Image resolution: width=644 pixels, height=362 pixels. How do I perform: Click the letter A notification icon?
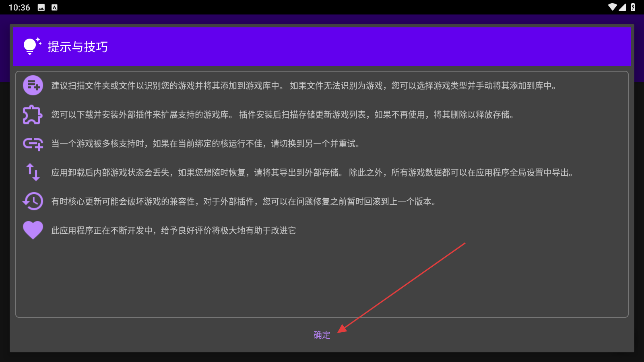click(54, 6)
